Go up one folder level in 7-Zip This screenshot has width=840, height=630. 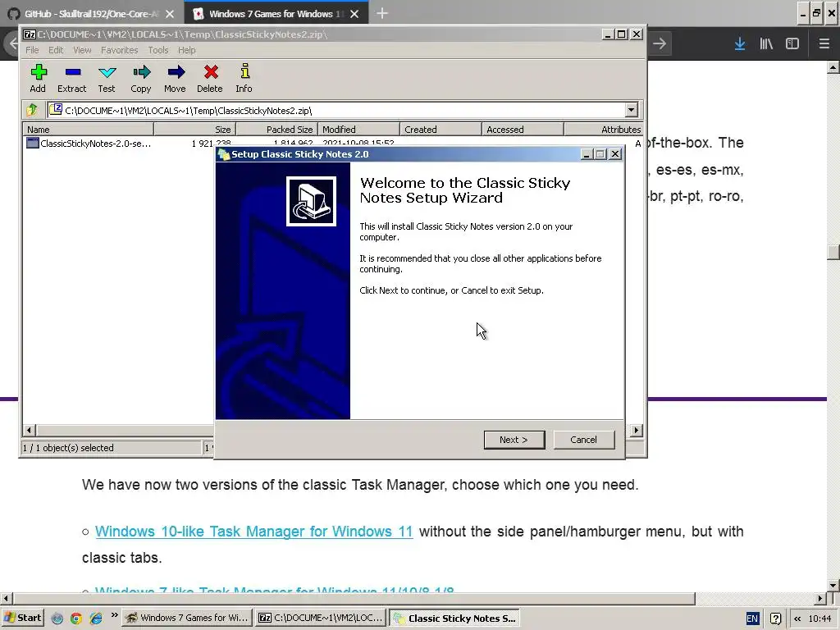pos(32,110)
